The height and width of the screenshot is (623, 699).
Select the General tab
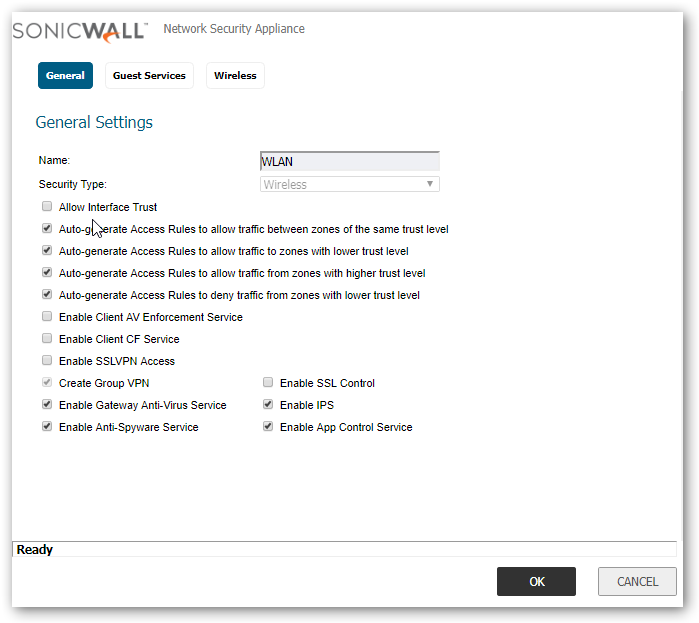(65, 76)
